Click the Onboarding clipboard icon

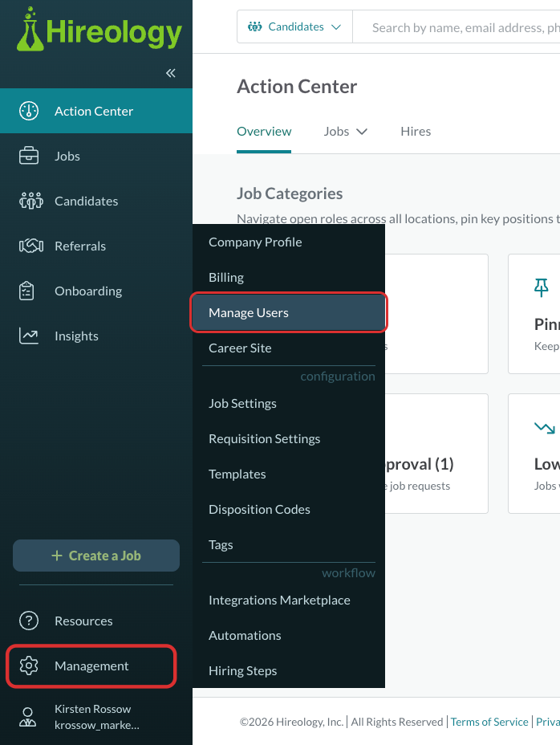point(26,291)
